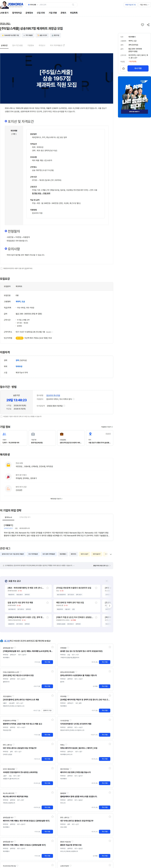Click the JOB search input field
The height and width of the screenshot is (868, 151).
click(x=54, y=5)
